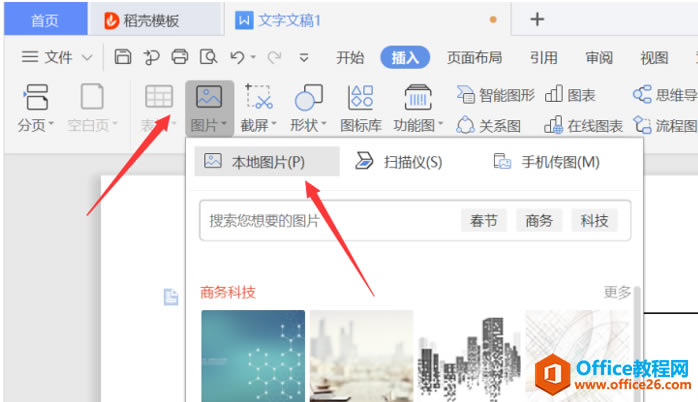The image size is (698, 402).
Task: Insert 智能图形 smart graphic
Action: coord(495,95)
